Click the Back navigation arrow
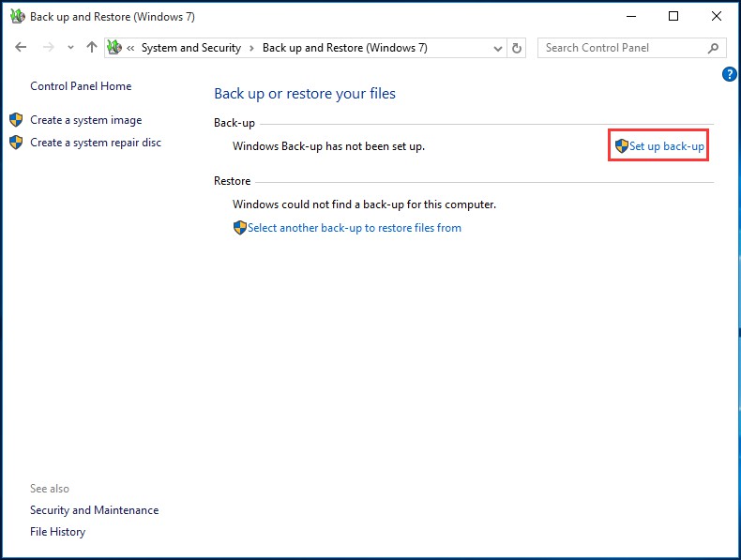The image size is (741, 560). 21,47
